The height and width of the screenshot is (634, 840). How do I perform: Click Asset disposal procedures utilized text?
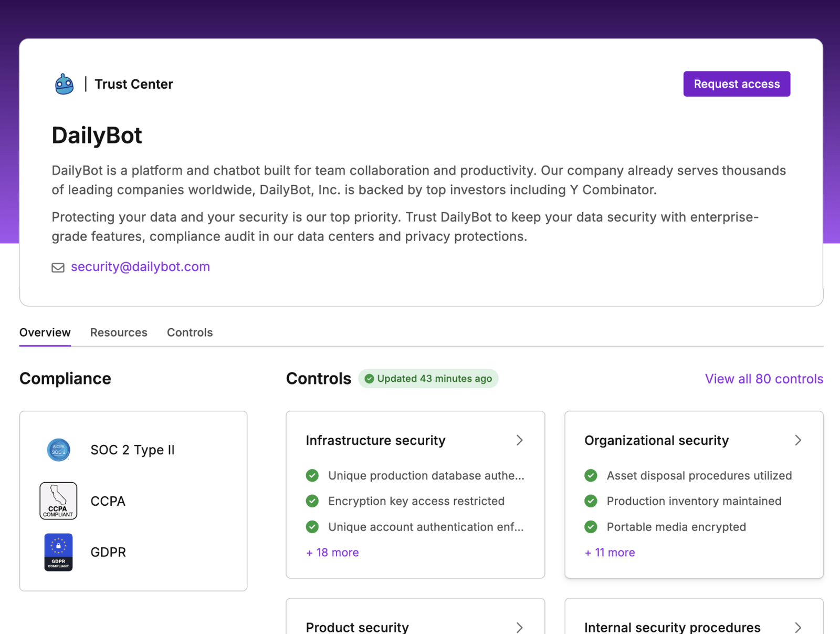pyautogui.click(x=699, y=476)
